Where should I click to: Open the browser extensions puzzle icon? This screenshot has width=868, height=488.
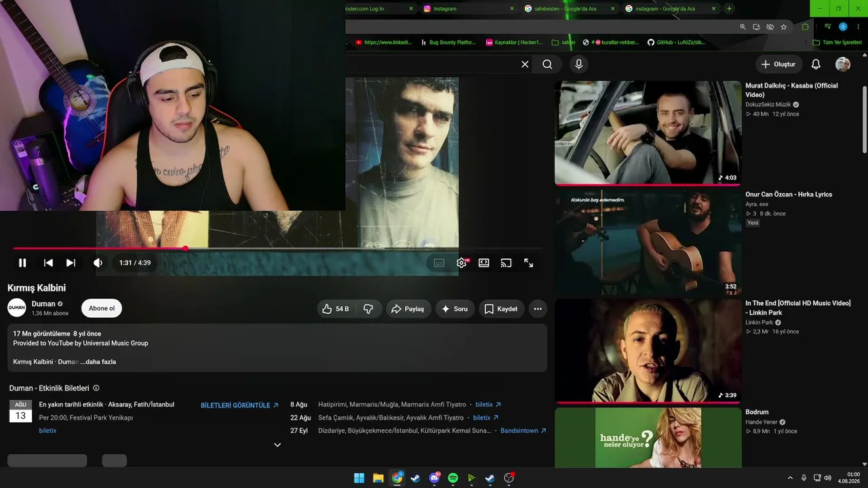pos(805,27)
